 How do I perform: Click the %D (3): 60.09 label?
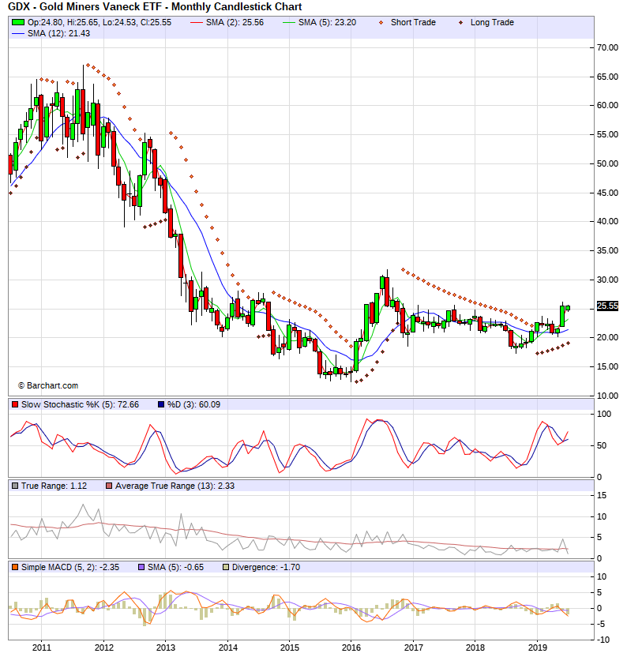click(x=193, y=404)
